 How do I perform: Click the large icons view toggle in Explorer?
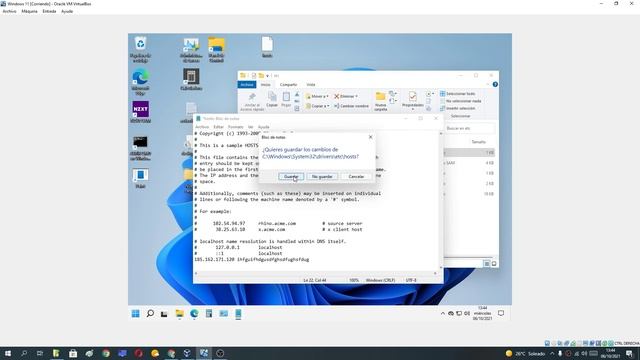(494, 264)
